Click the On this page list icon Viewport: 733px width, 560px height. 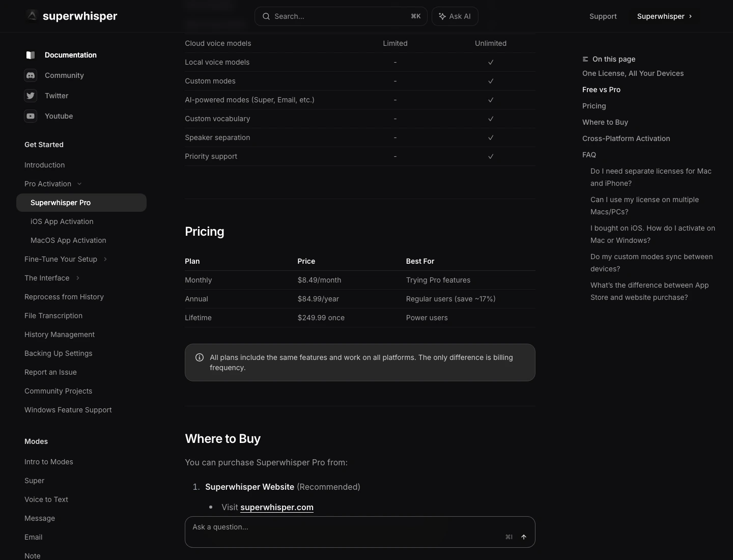(x=585, y=59)
